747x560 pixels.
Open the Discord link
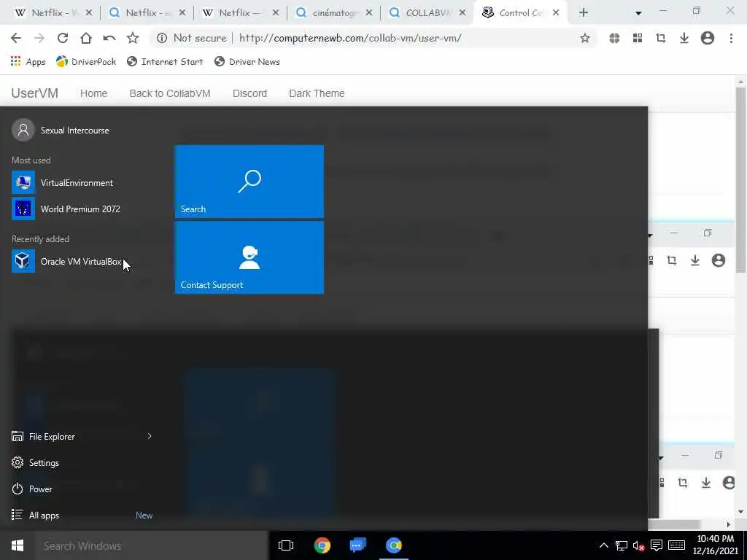(x=249, y=93)
